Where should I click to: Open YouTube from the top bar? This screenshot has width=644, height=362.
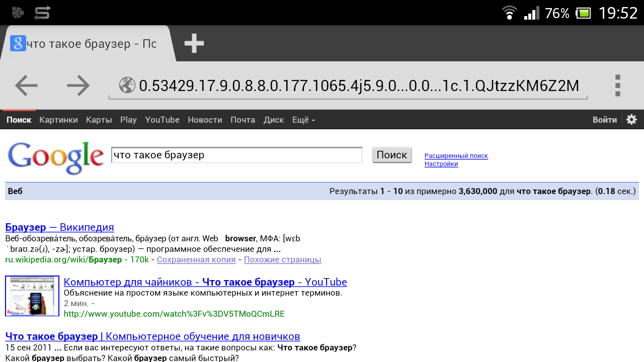[162, 120]
